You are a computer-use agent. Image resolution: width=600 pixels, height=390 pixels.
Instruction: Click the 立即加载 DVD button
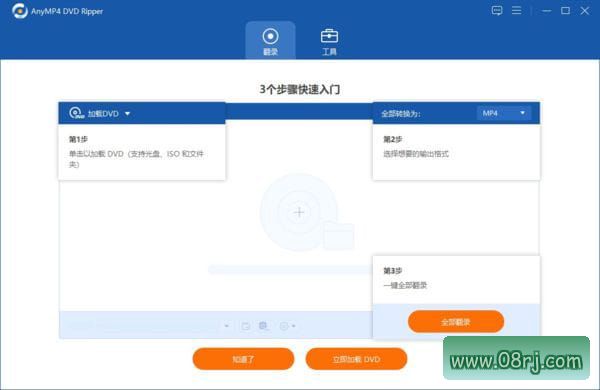pos(356,359)
